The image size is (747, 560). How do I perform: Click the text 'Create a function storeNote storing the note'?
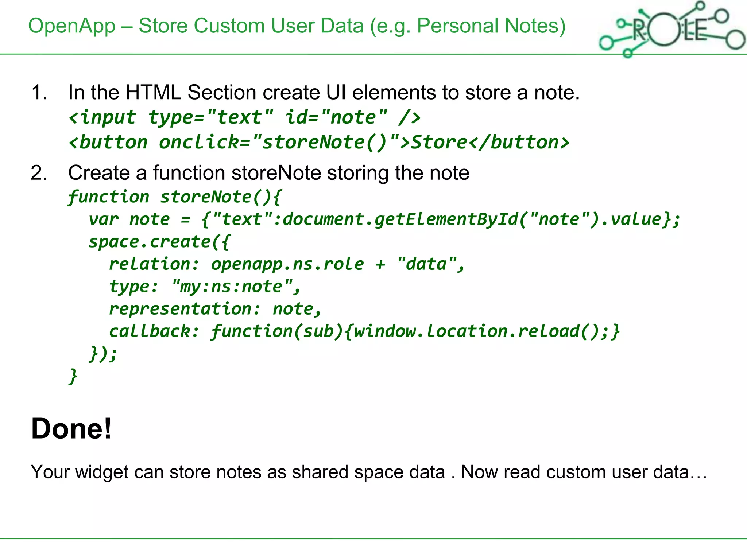point(269,173)
